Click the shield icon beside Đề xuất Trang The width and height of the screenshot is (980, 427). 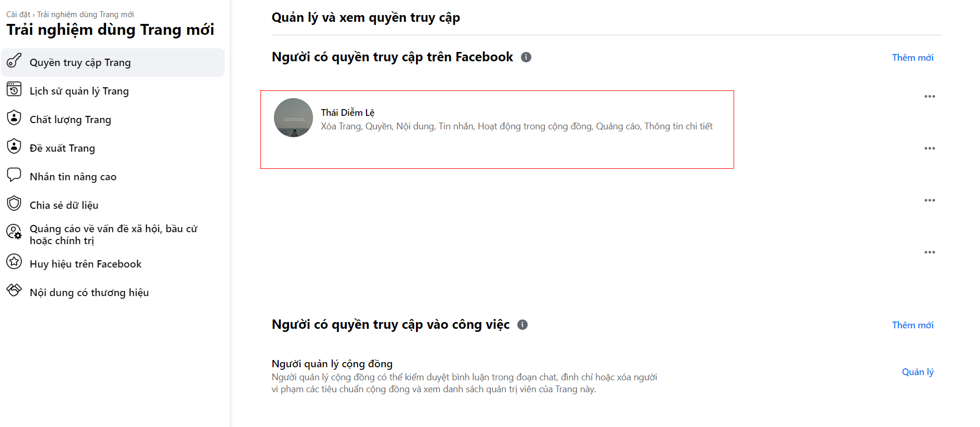(x=14, y=146)
